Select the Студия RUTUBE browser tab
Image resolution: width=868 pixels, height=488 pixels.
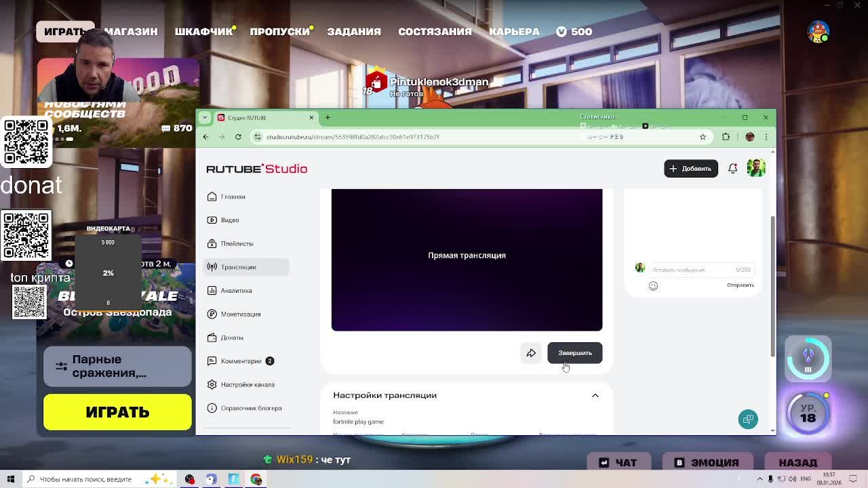(x=266, y=117)
